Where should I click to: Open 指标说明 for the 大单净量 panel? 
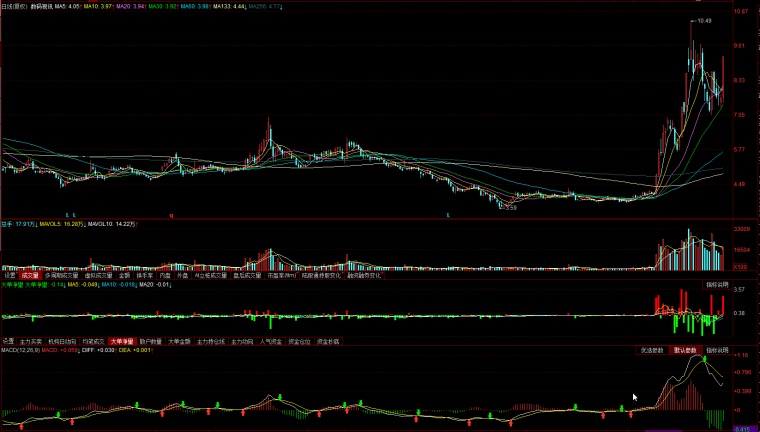click(716, 285)
